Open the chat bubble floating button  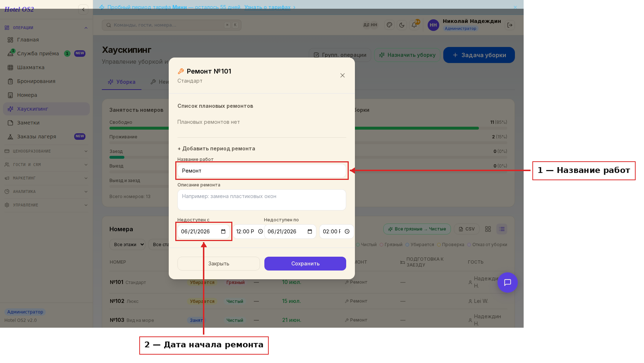point(508,283)
